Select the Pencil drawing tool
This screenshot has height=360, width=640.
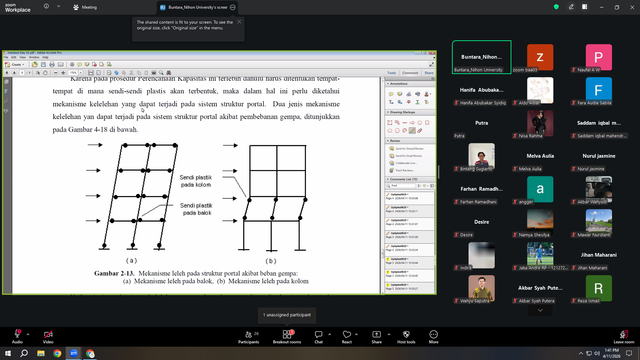pyautogui.click(x=412, y=131)
